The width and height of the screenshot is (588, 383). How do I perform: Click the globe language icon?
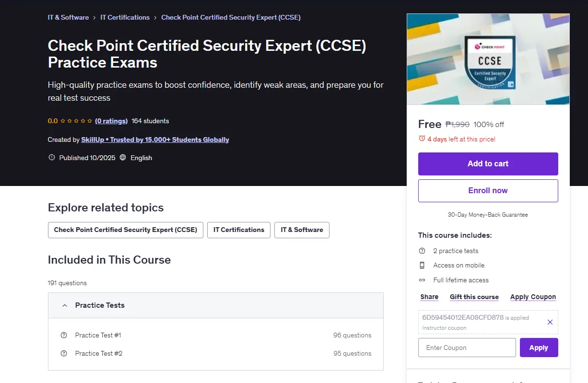coord(123,157)
